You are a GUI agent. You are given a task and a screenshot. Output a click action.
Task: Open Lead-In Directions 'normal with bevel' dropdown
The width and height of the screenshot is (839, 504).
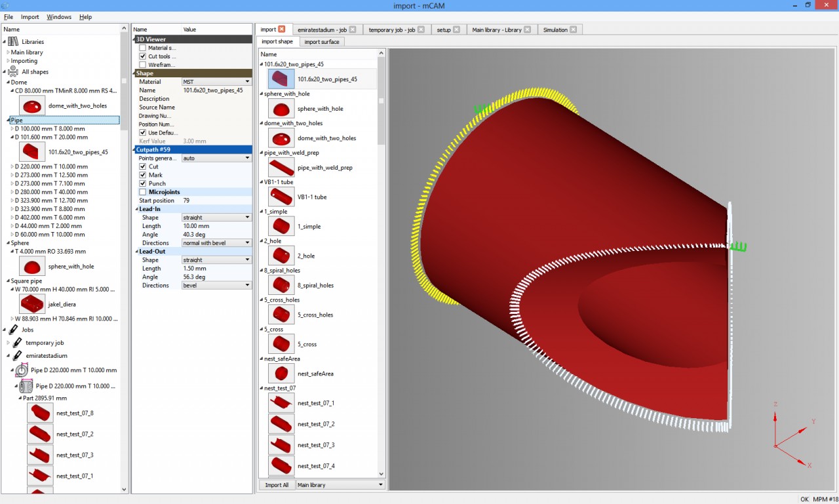(x=216, y=243)
